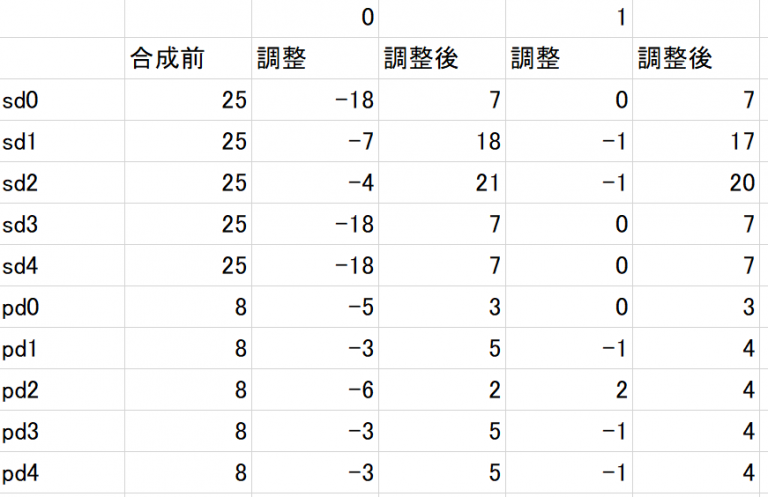Select the sd4 row label cell
Image resolution: width=768 pixels, height=497 pixels.
[62, 266]
